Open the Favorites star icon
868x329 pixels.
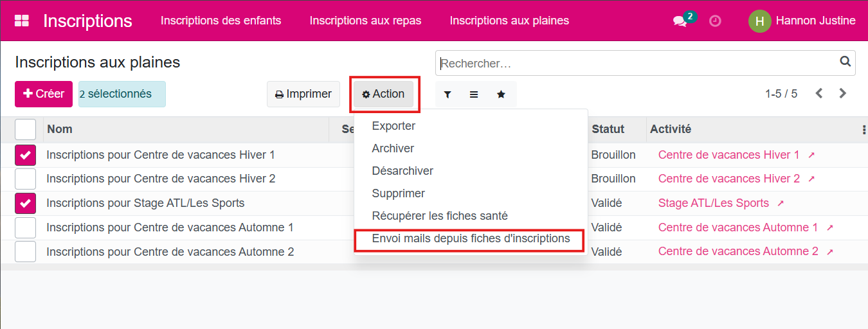click(x=501, y=94)
